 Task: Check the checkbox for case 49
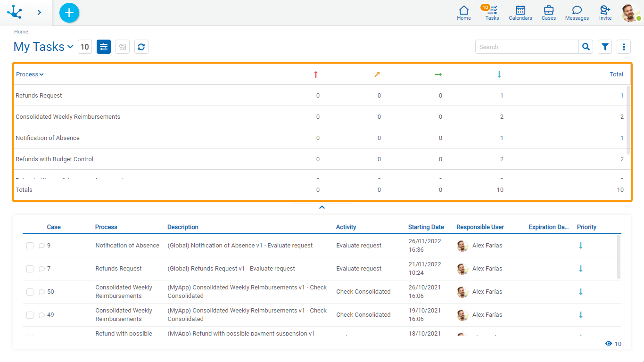[x=30, y=315]
